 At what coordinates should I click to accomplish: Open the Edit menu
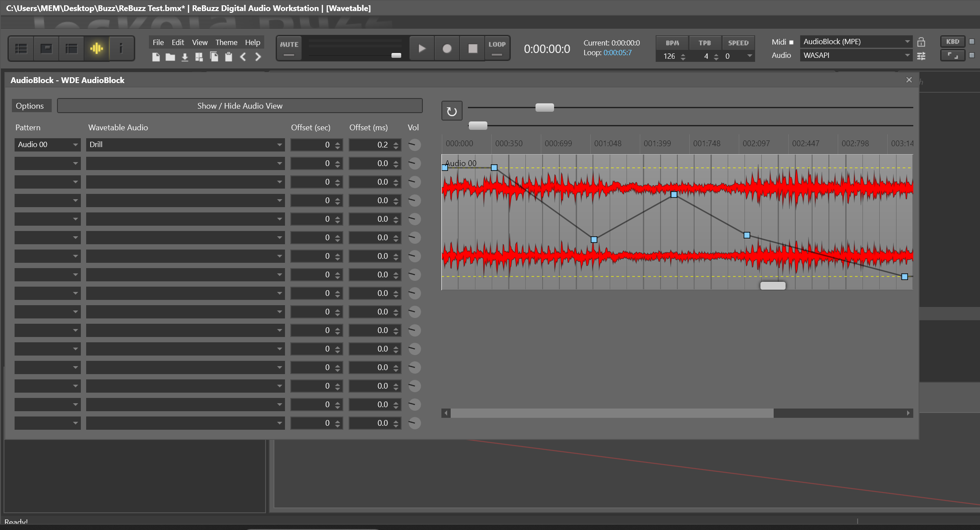(178, 42)
